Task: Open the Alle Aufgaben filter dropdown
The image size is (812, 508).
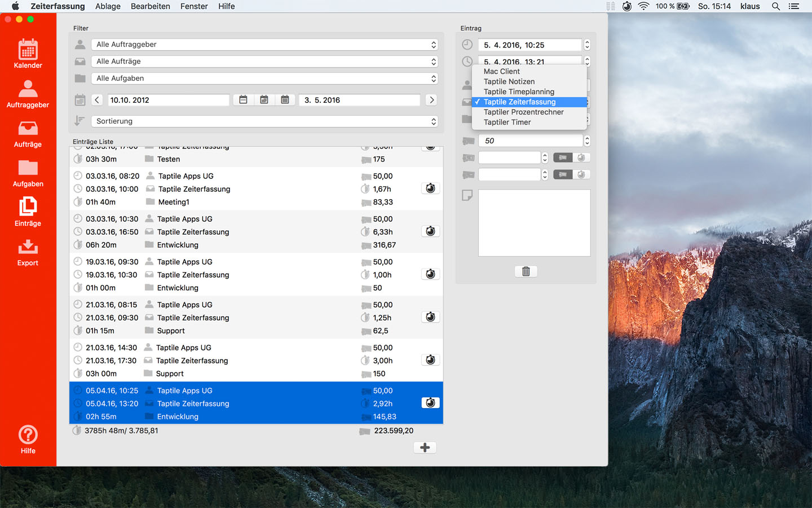Action: 264,78
